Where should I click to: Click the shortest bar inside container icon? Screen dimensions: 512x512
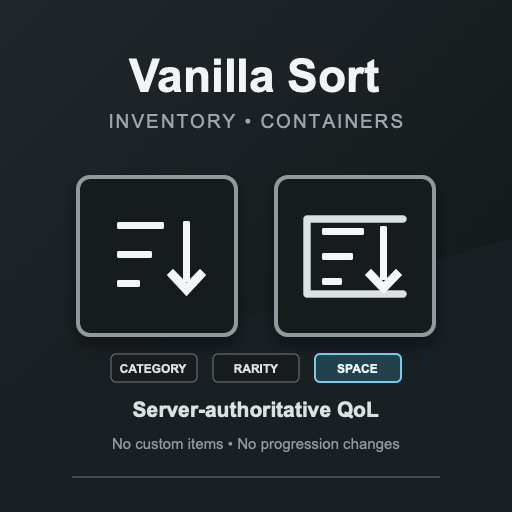(332, 281)
